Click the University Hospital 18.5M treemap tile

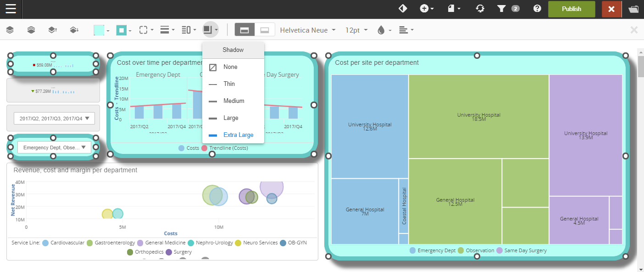point(478,117)
